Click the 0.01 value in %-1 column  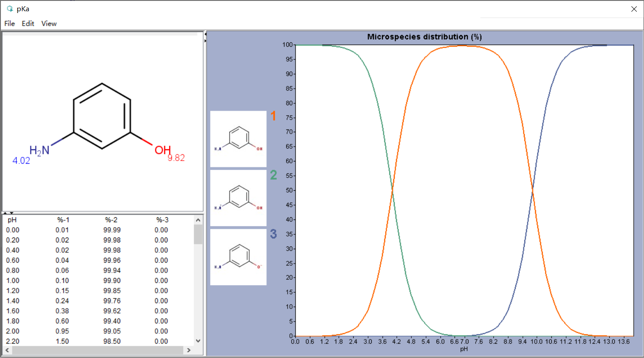click(62, 230)
